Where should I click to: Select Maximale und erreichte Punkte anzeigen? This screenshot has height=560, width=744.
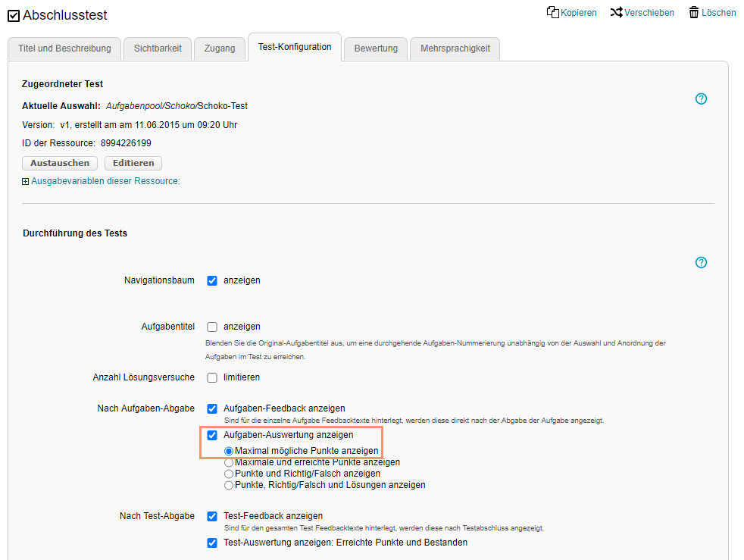[229, 462]
